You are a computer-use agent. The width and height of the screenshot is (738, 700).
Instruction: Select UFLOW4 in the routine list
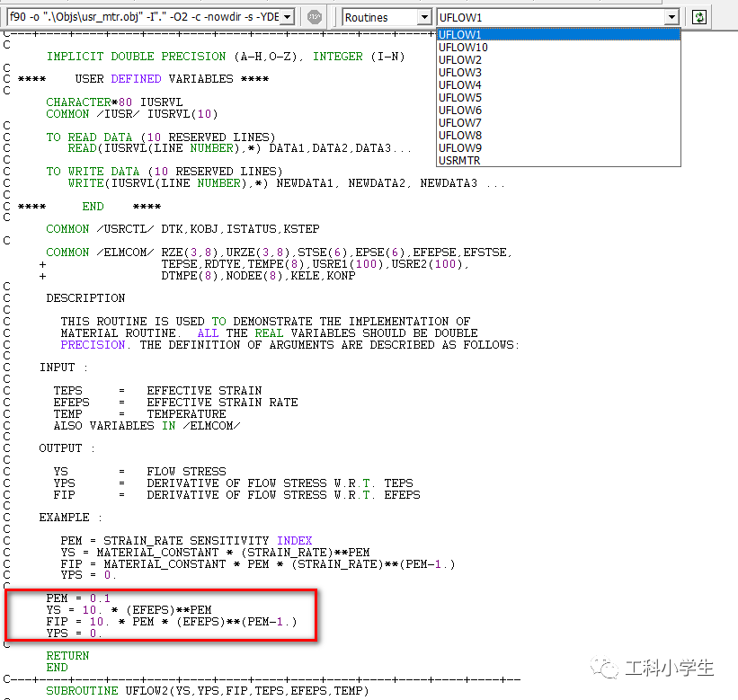pos(558,85)
